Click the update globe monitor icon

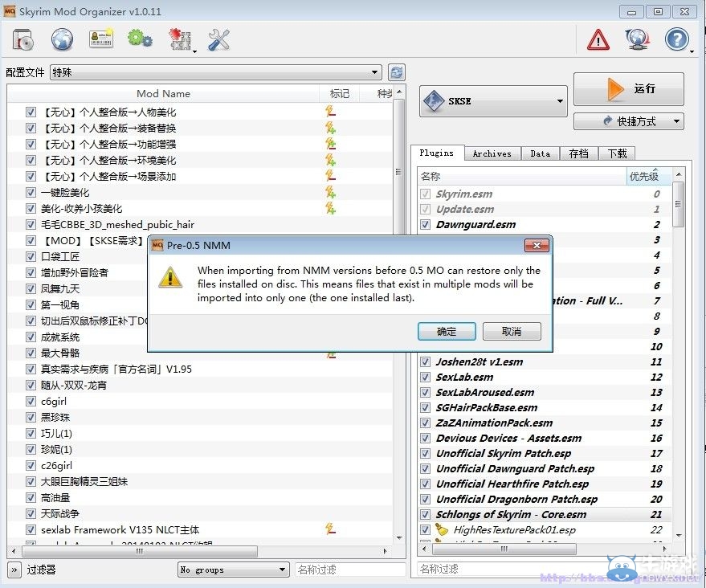coord(637,39)
